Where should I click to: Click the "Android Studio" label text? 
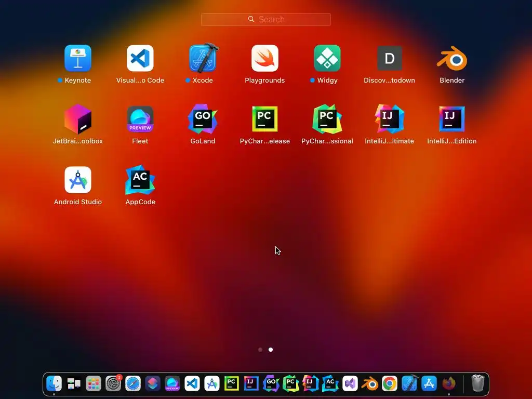[x=78, y=202]
